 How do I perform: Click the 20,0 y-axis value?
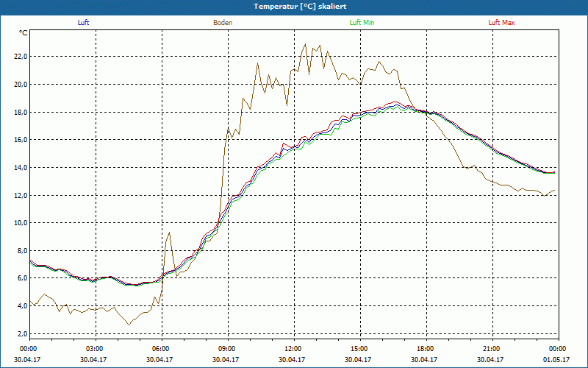pyautogui.click(x=21, y=84)
